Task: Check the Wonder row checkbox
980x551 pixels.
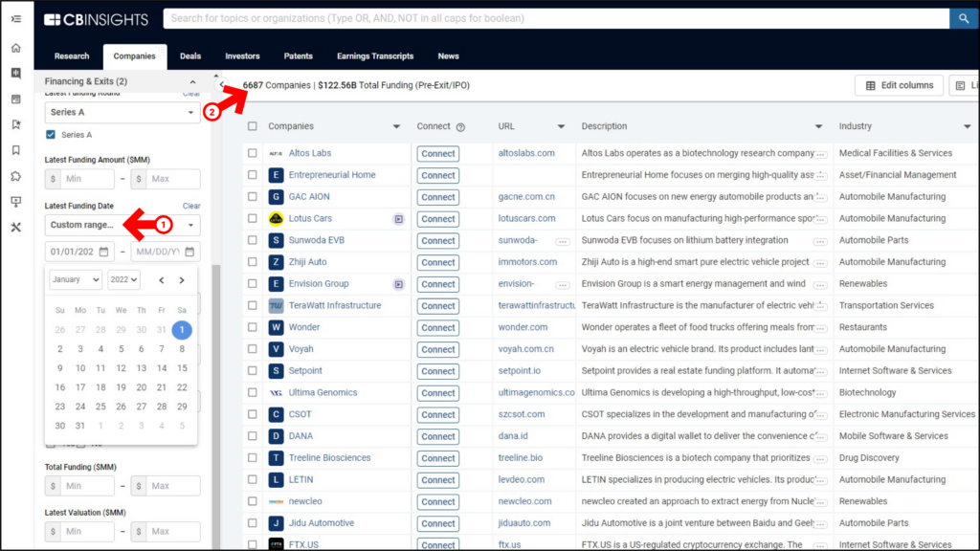Action: click(253, 327)
